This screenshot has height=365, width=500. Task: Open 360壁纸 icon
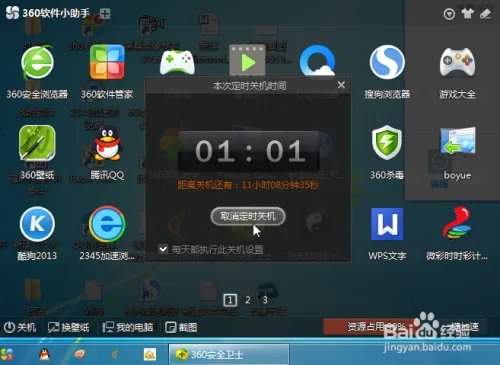tap(37, 143)
